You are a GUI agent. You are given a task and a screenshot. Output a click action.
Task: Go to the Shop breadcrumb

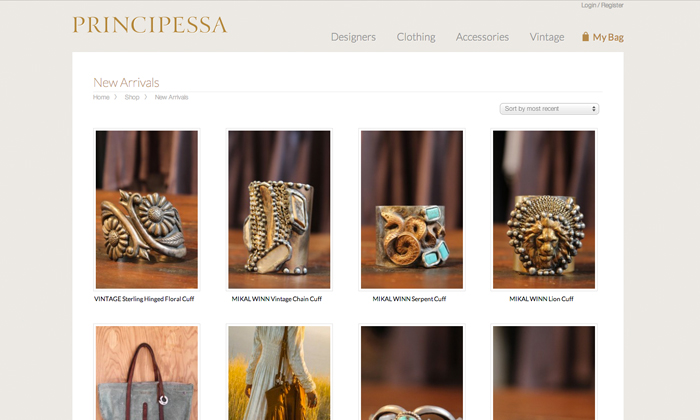pyautogui.click(x=132, y=97)
